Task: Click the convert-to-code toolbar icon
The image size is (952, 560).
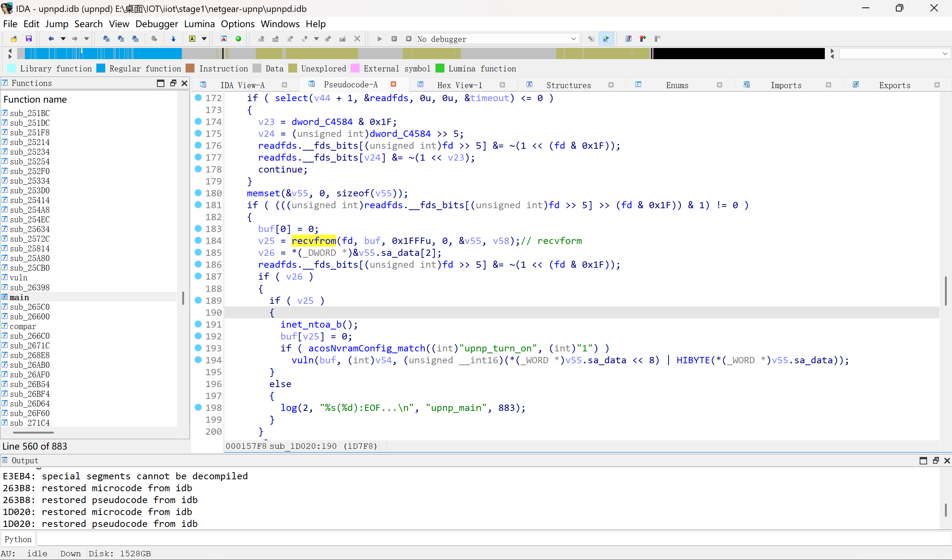Action: pos(261,39)
